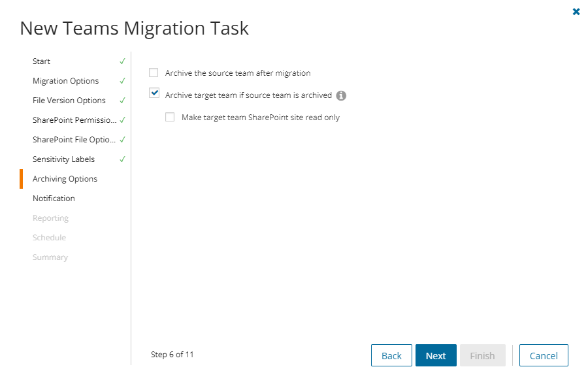Enable Archive the source team after migration

tap(154, 73)
